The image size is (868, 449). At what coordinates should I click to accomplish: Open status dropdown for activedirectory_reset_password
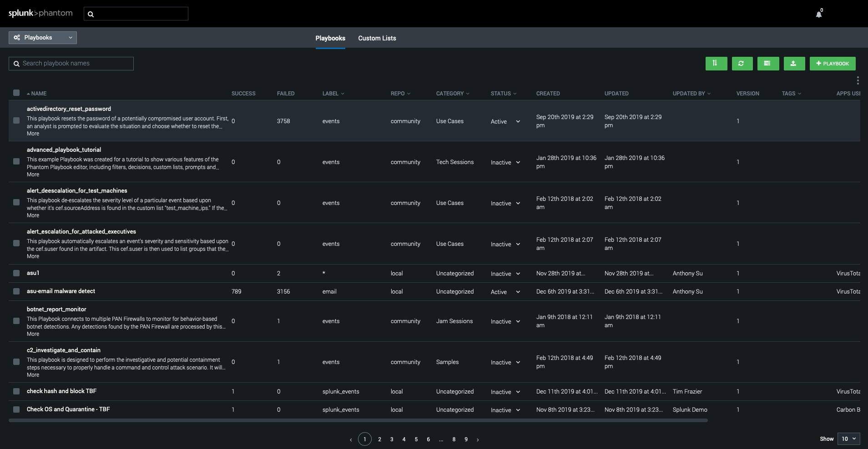pos(505,121)
